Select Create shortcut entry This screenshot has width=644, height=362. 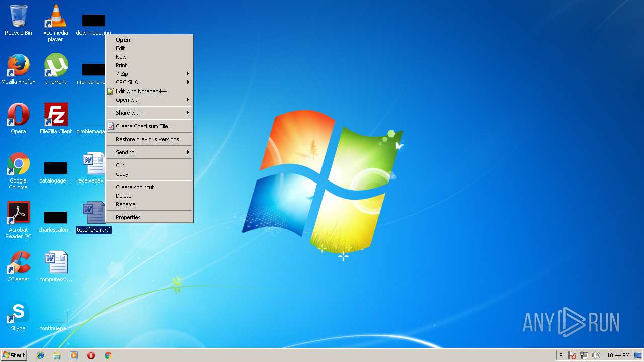[149, 187]
